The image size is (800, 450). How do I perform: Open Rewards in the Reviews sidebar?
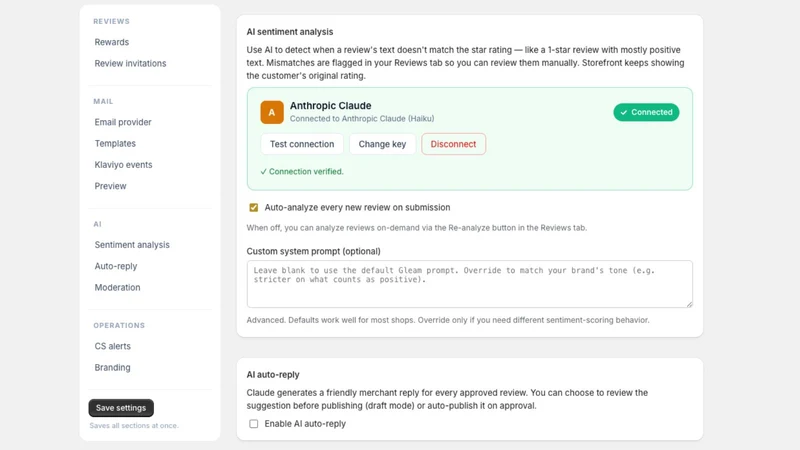tap(112, 42)
